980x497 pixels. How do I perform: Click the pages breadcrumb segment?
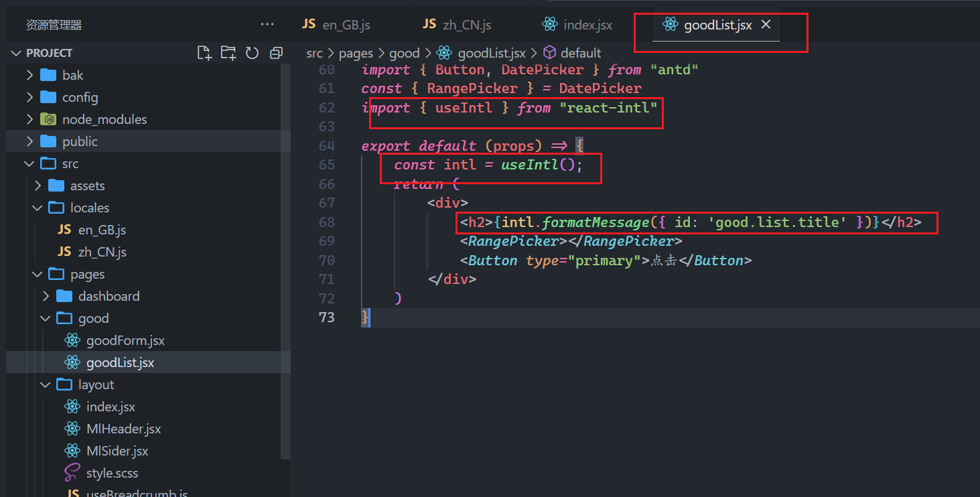pyautogui.click(x=356, y=53)
